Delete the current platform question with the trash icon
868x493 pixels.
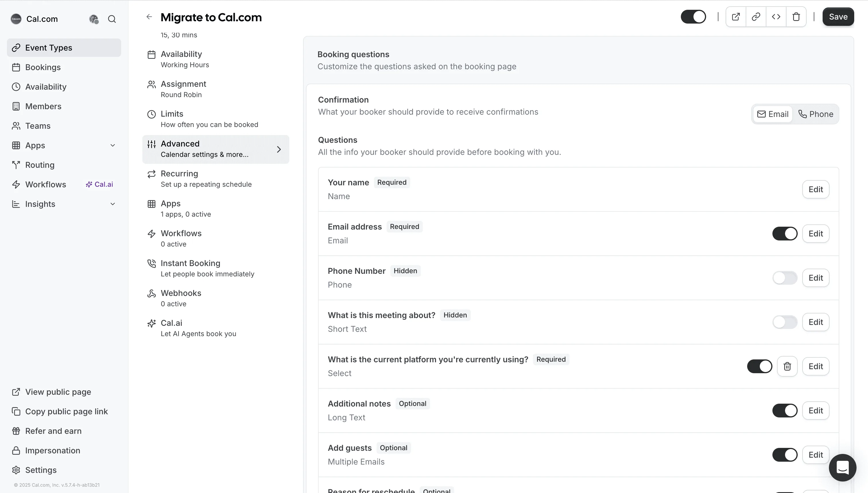click(x=787, y=366)
